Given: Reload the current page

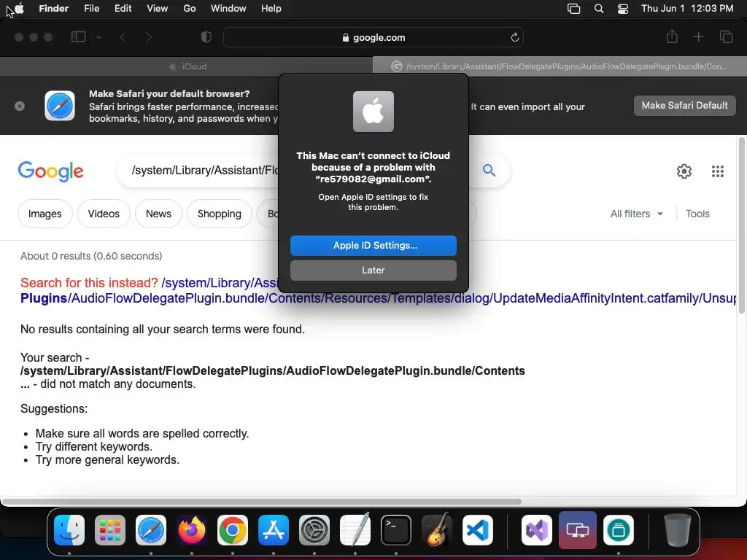Looking at the screenshot, I should [514, 38].
